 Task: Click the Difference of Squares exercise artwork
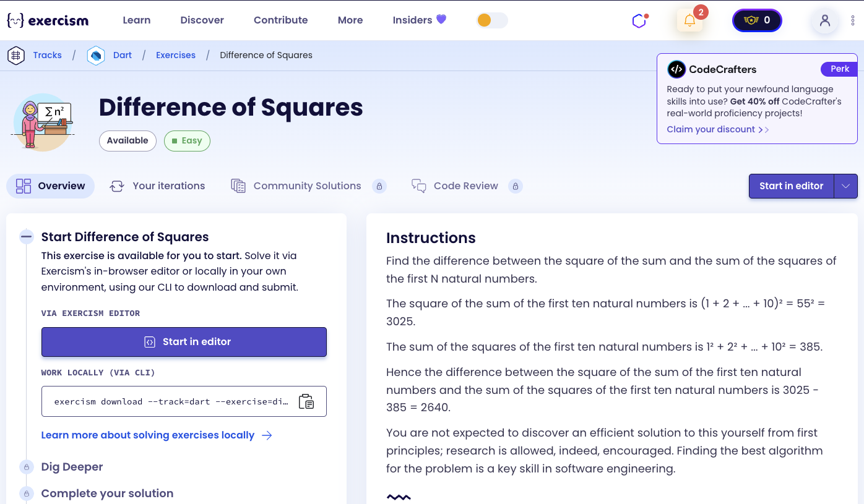42,122
